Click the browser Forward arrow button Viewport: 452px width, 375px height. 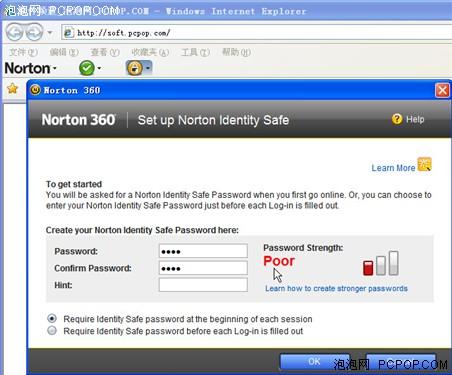point(34,33)
